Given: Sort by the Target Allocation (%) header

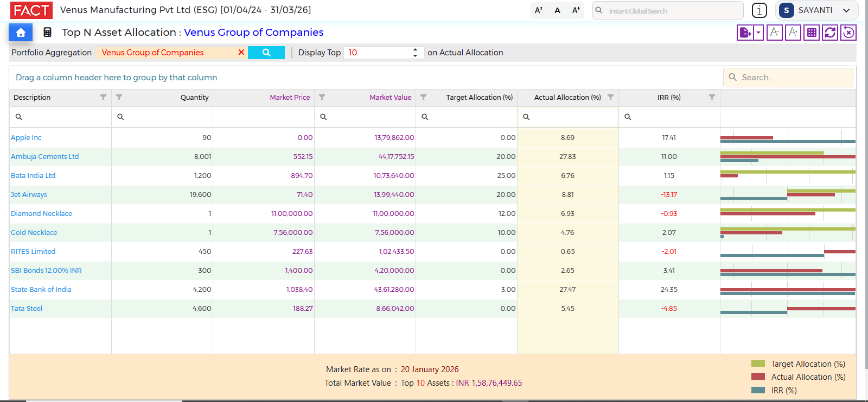Looking at the screenshot, I should (x=479, y=98).
